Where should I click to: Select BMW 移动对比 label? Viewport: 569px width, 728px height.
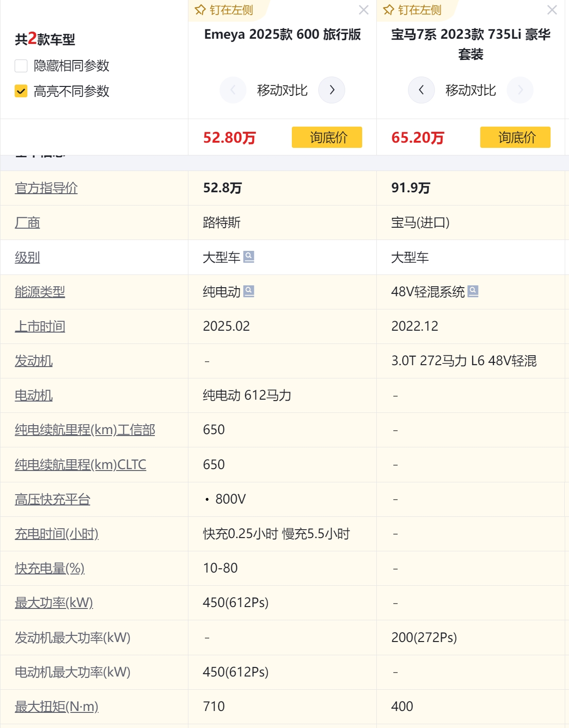pyautogui.click(x=471, y=90)
